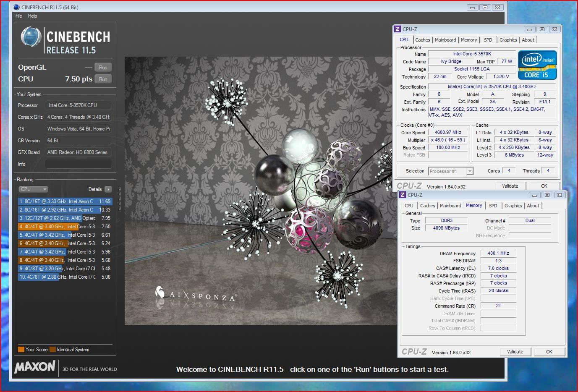Click the rendered AIXSPONZA scene image
The height and width of the screenshot is (392, 578).
click(x=261, y=191)
